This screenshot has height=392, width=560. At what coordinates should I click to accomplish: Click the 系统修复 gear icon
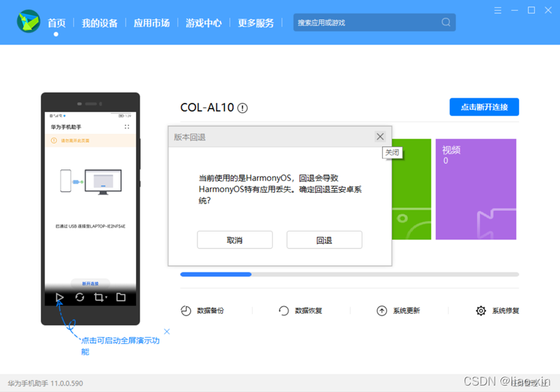(481, 310)
